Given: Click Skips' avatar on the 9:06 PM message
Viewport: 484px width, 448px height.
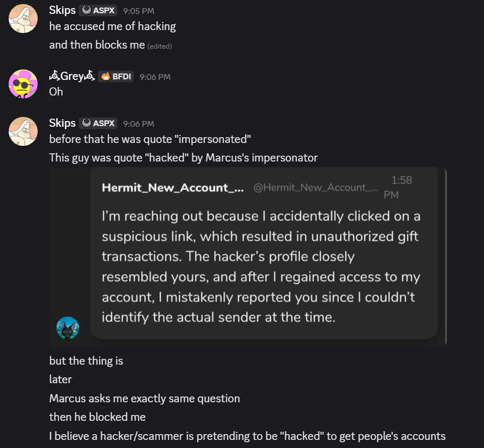Looking at the screenshot, I should (23, 130).
